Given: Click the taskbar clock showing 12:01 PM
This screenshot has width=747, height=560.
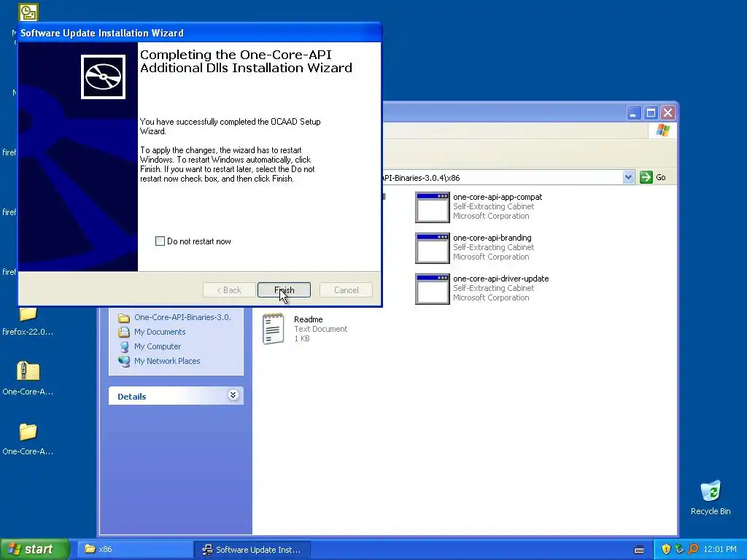Looking at the screenshot, I should [720, 549].
